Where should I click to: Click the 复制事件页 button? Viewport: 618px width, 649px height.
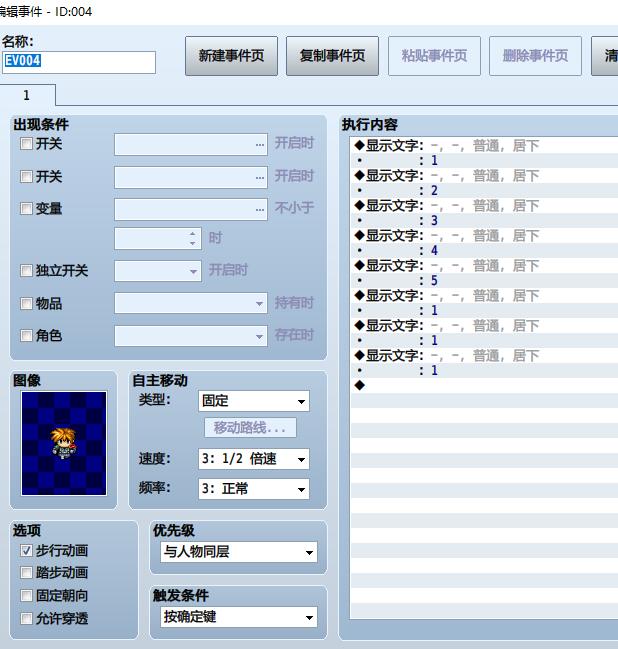[332, 56]
